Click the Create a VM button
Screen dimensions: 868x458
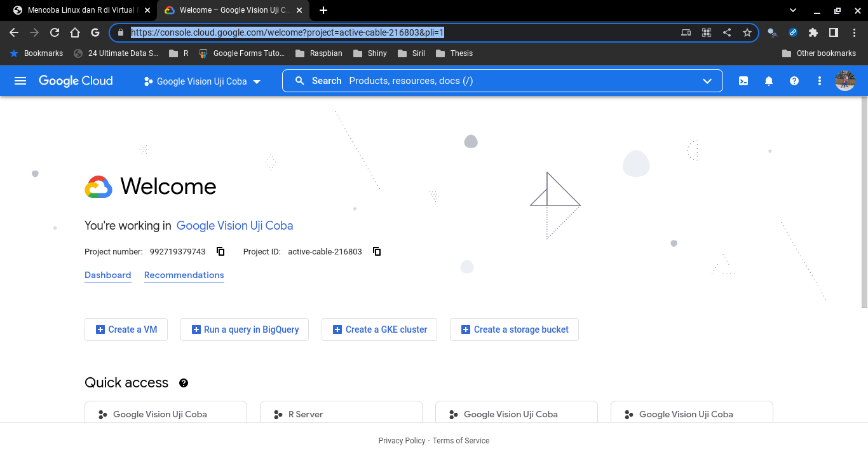click(126, 330)
